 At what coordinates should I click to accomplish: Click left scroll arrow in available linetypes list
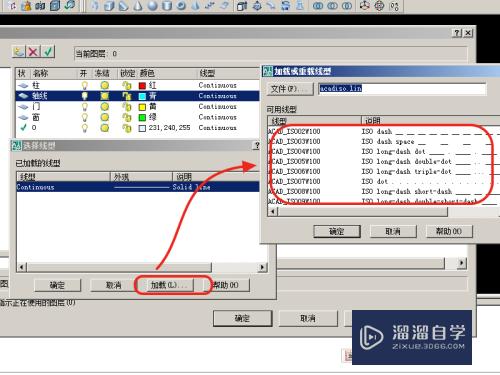pos(273,211)
